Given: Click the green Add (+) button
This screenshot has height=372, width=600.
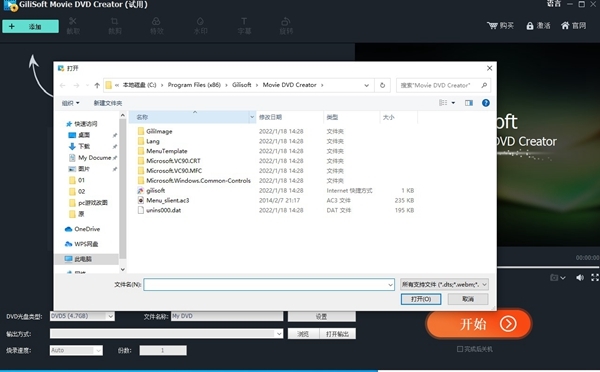Looking at the screenshot, I should 31,26.
